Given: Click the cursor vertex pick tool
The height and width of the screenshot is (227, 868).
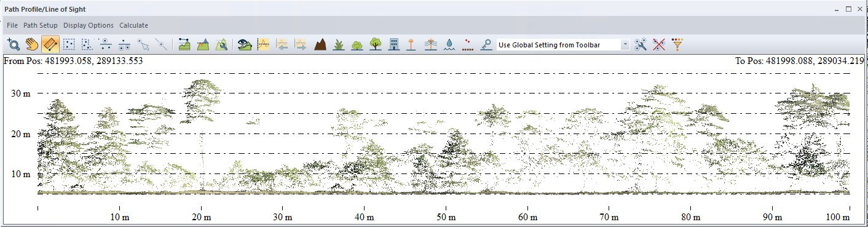Looking at the screenshot, I should tap(143, 44).
